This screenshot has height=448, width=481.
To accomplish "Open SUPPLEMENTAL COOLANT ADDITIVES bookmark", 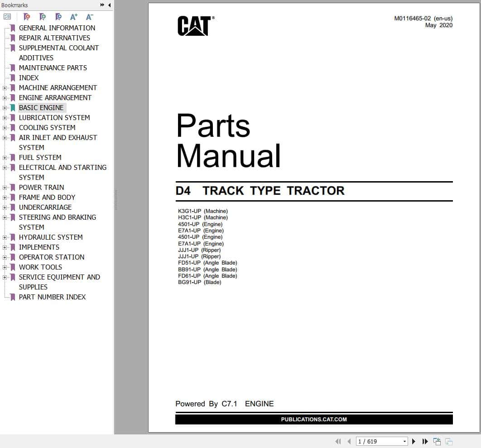I will [59, 53].
